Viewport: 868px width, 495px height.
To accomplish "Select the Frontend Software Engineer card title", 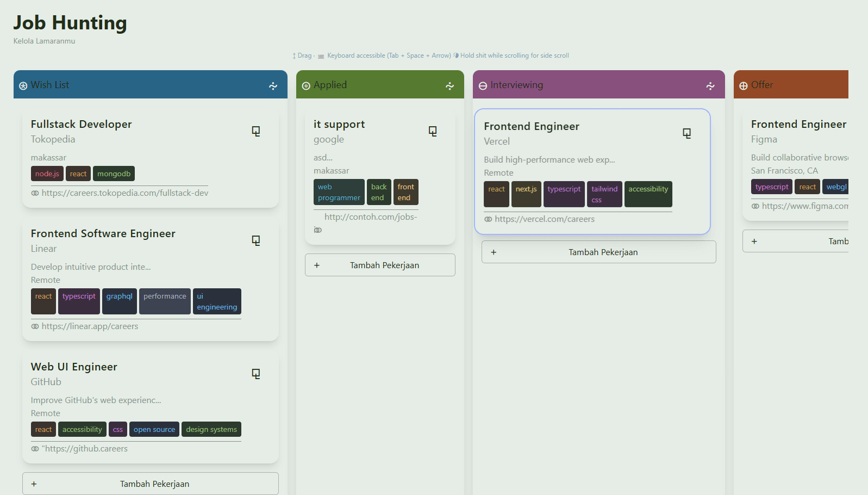I will click(103, 233).
